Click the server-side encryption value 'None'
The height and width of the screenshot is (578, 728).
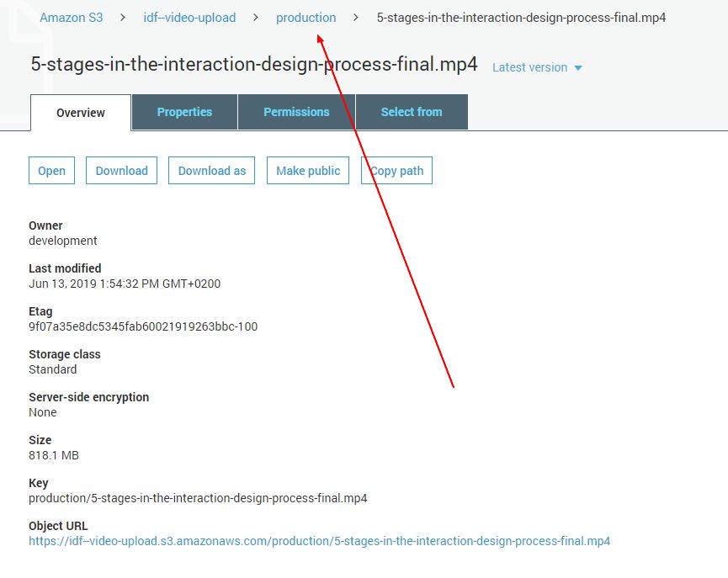(43, 412)
